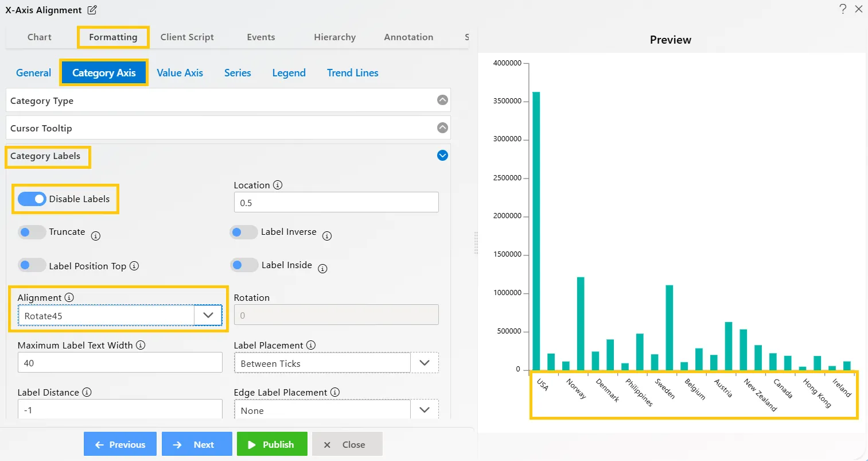The height and width of the screenshot is (461, 868).
Task: Switch to the Formatting tab
Action: click(x=113, y=37)
